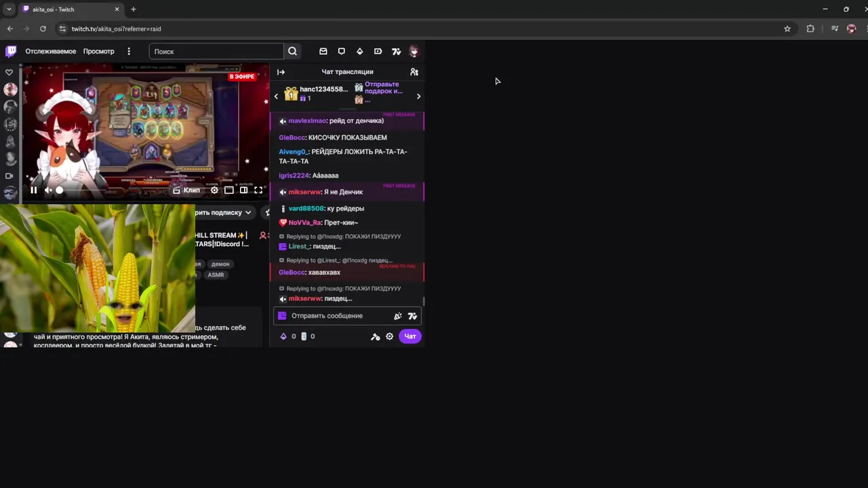Click the corn picture overlay
The image size is (868, 488).
point(98,268)
